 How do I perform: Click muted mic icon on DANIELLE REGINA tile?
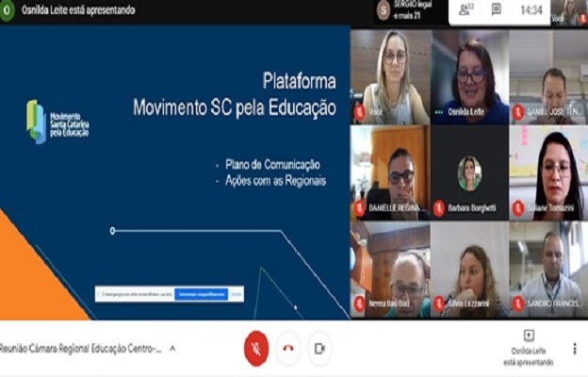point(359,207)
